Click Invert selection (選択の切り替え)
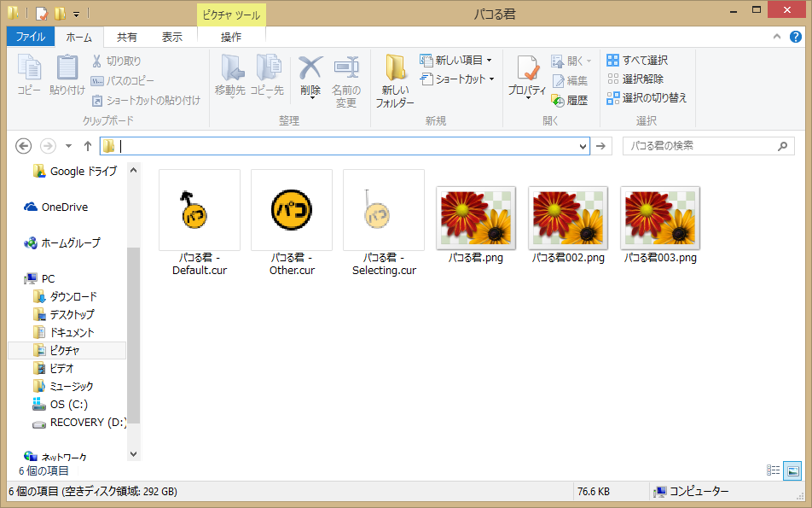 coord(647,97)
